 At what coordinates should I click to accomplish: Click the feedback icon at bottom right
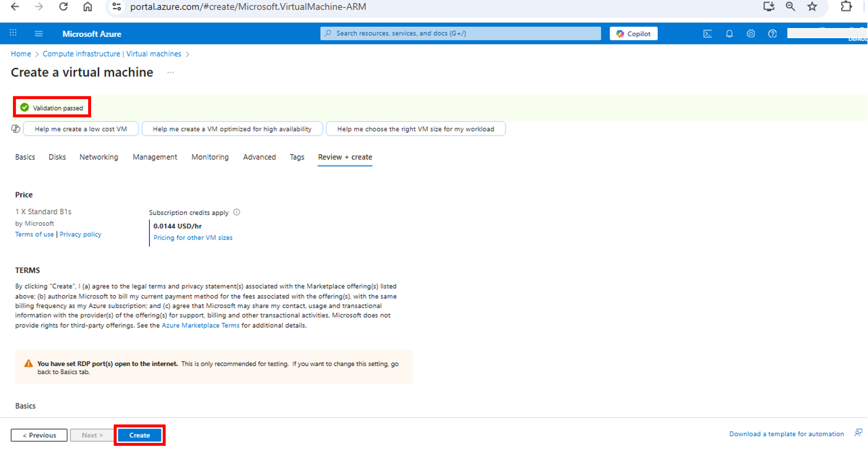coord(858,433)
